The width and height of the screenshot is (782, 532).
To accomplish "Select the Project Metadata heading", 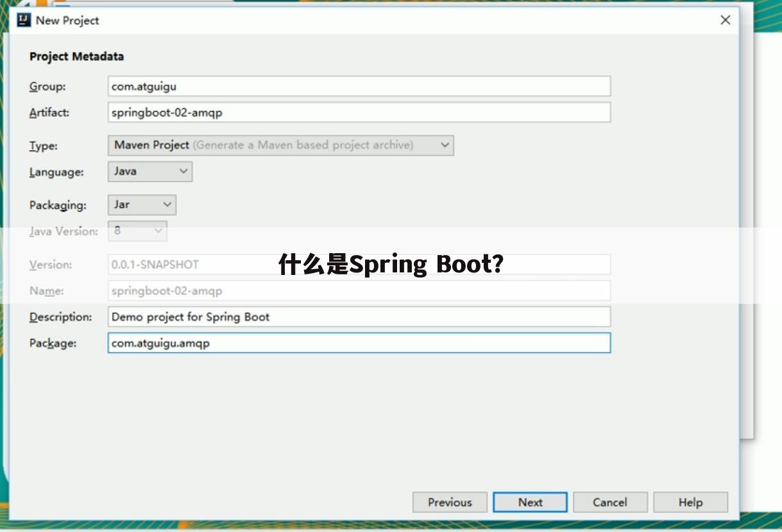I will (76, 56).
